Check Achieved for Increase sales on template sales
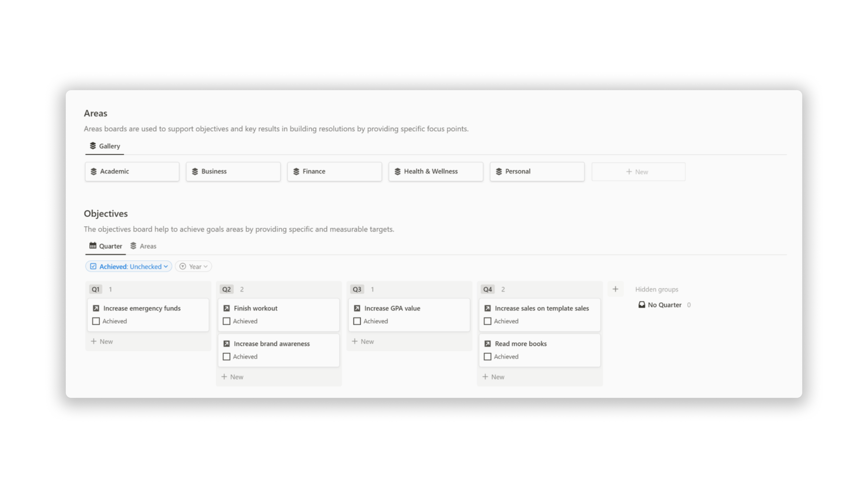 coord(488,321)
